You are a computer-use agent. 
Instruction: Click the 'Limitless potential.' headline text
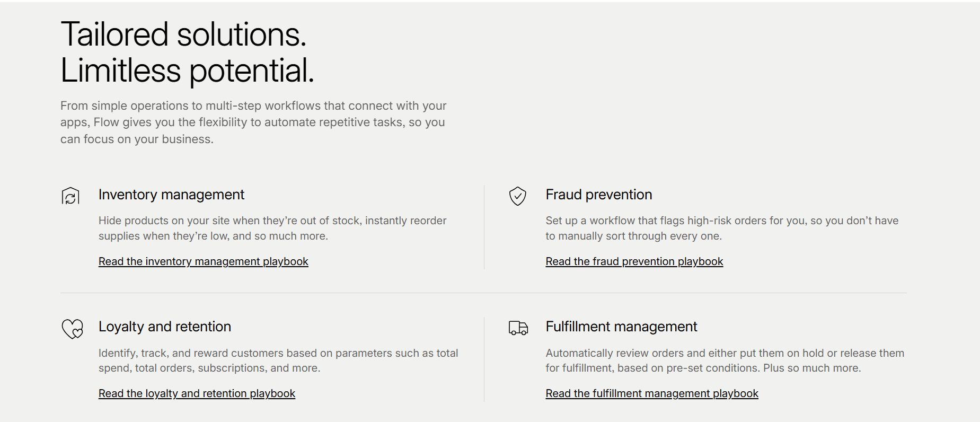click(187, 71)
